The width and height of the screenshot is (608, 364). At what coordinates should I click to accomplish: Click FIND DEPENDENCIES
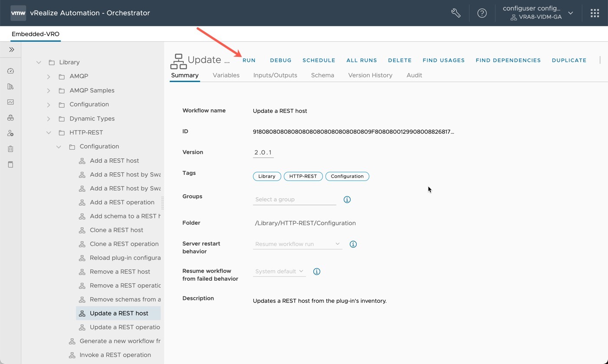(508, 60)
